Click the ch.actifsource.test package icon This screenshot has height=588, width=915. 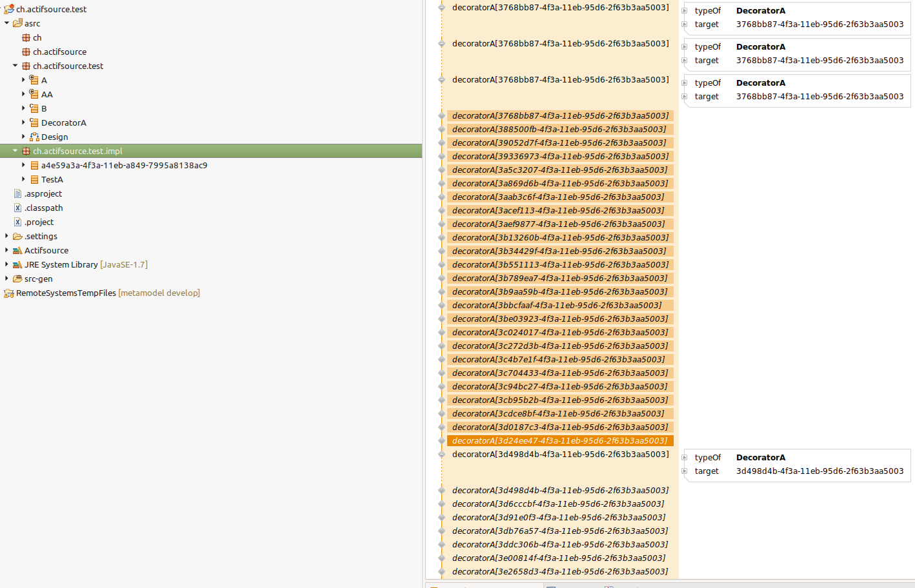pyautogui.click(x=25, y=66)
